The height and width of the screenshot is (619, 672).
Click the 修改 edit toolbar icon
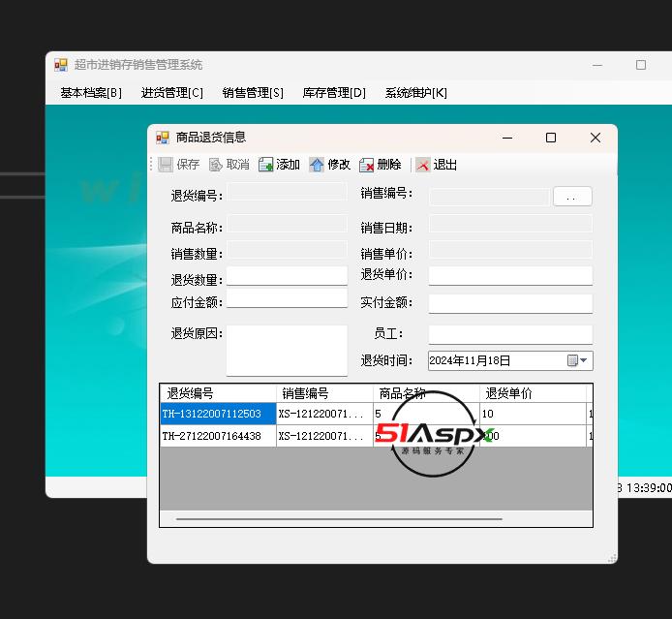click(317, 165)
